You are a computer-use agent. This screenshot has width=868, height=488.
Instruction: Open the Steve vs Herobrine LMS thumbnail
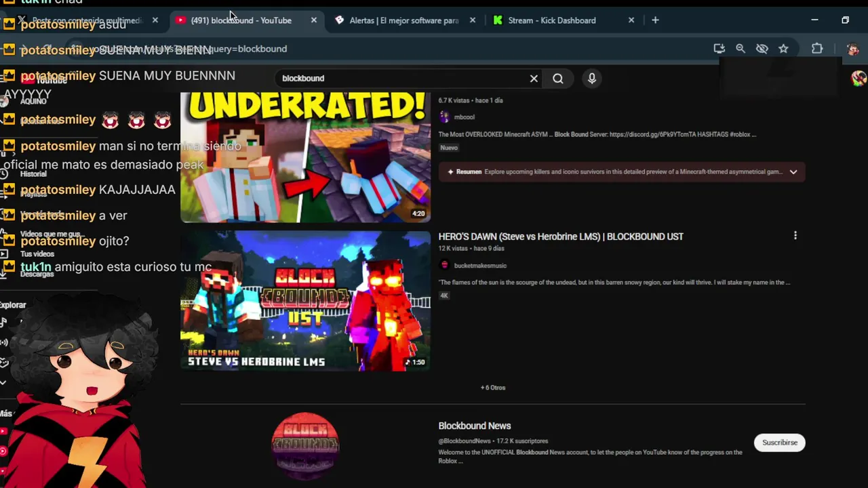pos(305,302)
